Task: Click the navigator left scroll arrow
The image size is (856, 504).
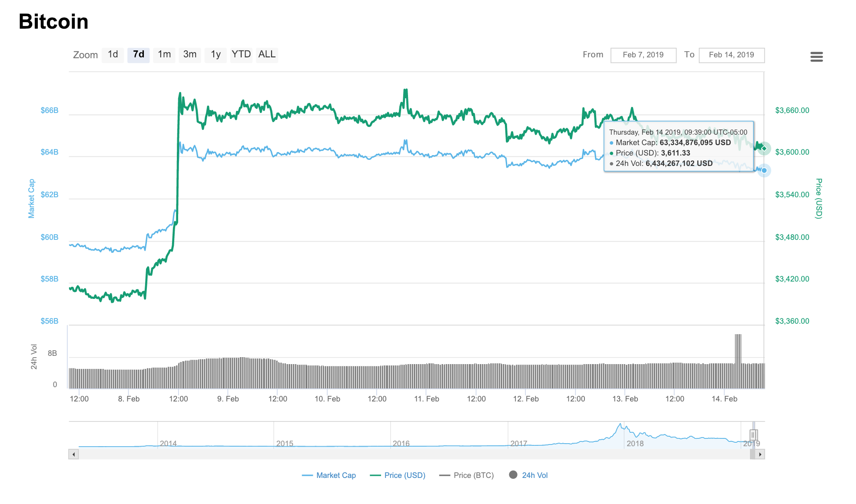Action: point(73,454)
